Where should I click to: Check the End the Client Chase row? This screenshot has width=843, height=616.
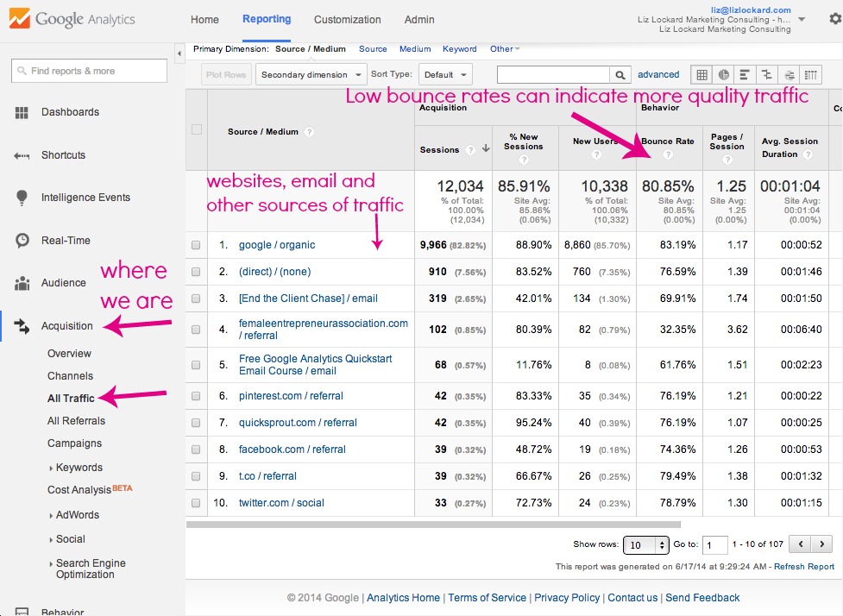[x=196, y=299]
